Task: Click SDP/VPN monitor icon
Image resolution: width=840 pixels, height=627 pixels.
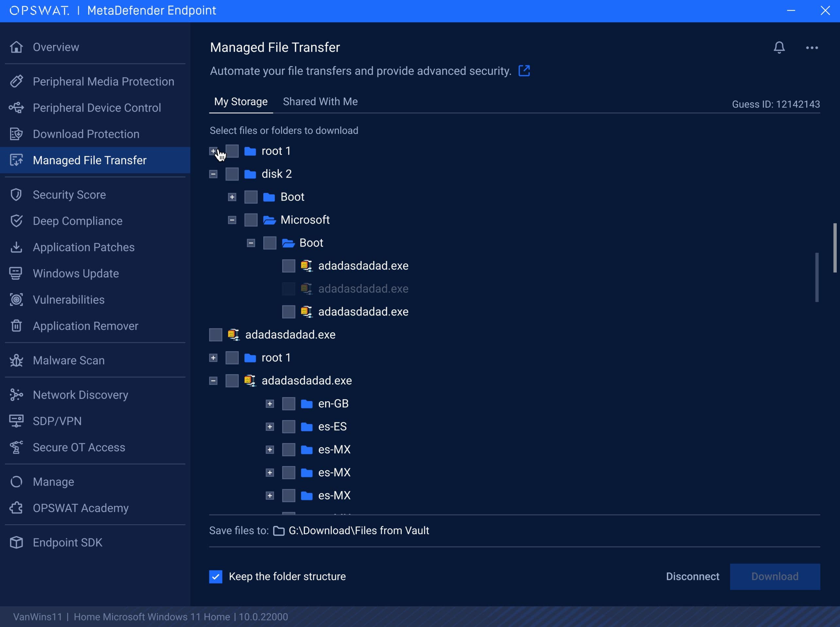Action: point(16,421)
